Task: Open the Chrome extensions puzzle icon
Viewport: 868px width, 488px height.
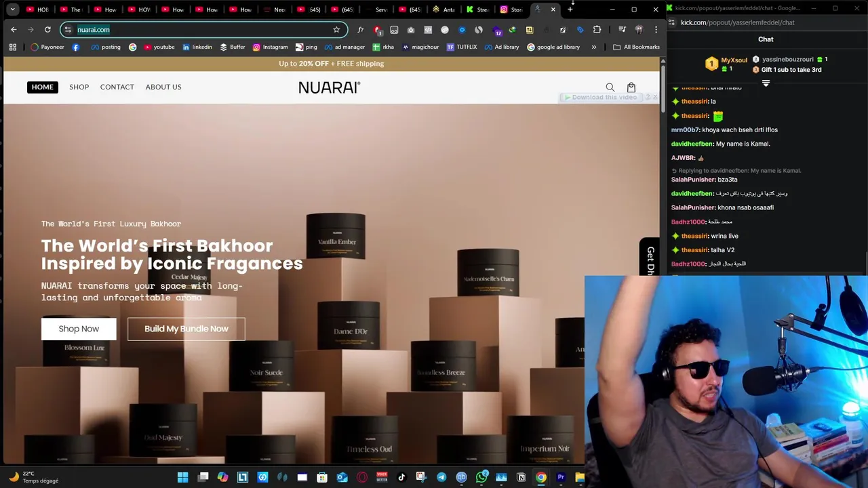Action: pos(597,30)
